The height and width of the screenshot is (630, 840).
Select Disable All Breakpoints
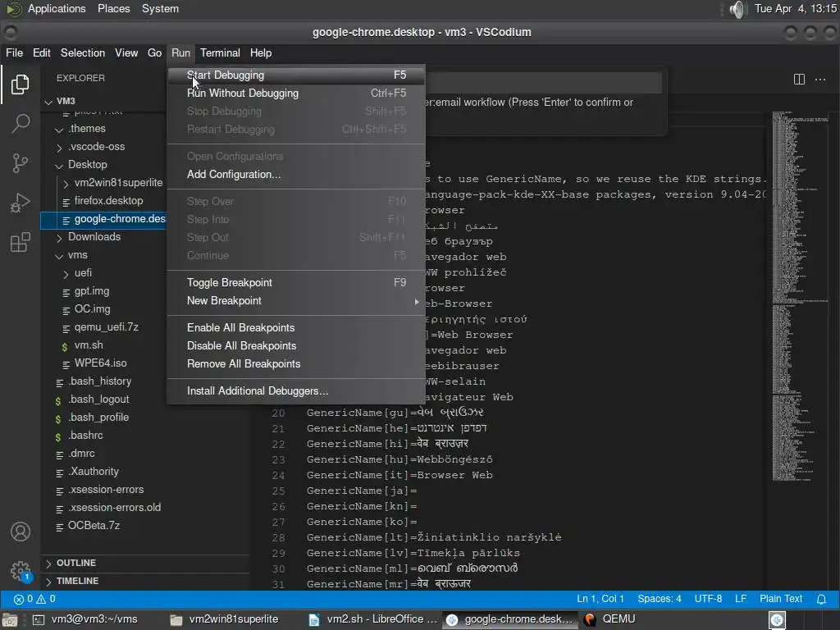[296, 346]
